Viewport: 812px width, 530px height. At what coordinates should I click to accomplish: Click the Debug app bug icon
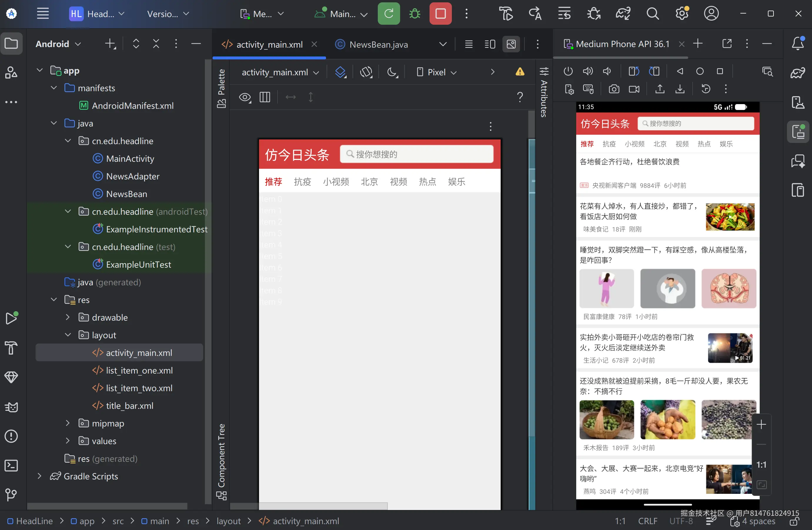tap(415, 14)
